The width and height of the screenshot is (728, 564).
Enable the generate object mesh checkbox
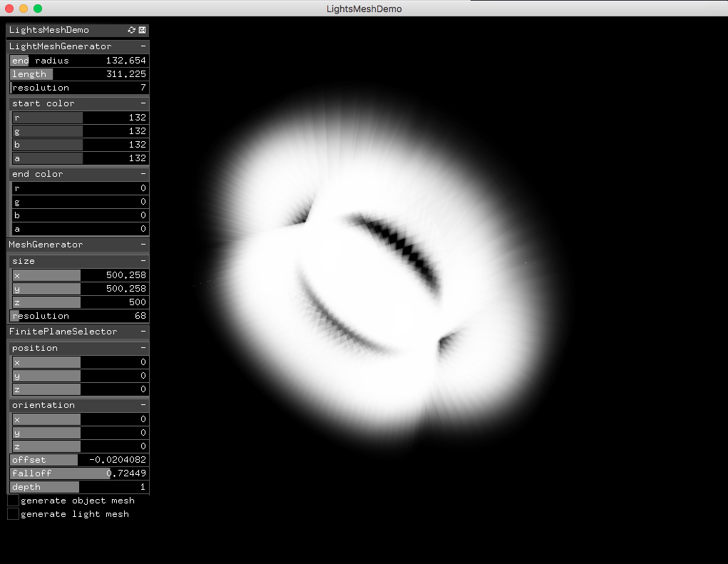pos(13,501)
